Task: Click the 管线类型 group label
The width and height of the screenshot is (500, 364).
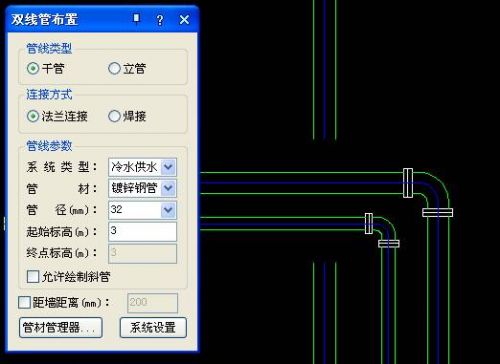Action: pos(49,48)
